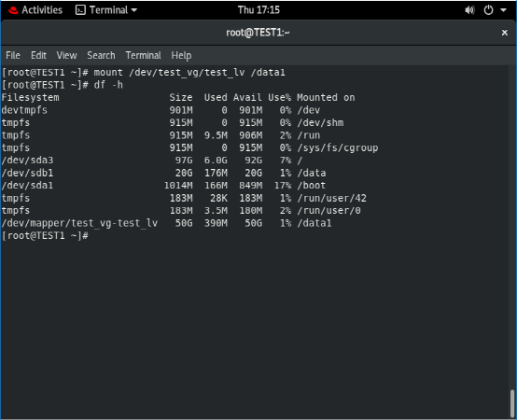This screenshot has width=517, height=420.
Task: Open the View menu
Action: (66, 55)
